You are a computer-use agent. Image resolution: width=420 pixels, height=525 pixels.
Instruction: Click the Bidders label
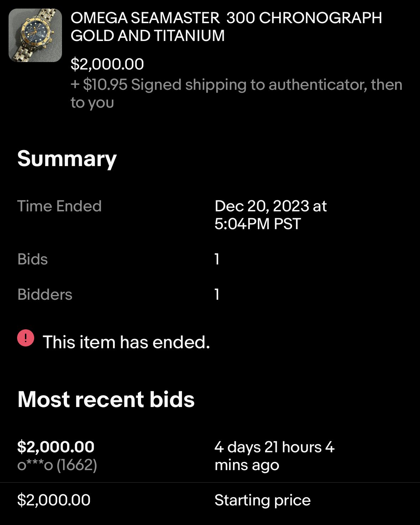pyautogui.click(x=45, y=294)
